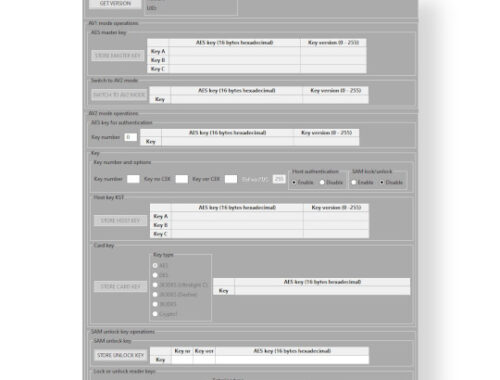500x380 pixels.
Task: Click AES master key Key A AES key cell
Action: (234, 51)
